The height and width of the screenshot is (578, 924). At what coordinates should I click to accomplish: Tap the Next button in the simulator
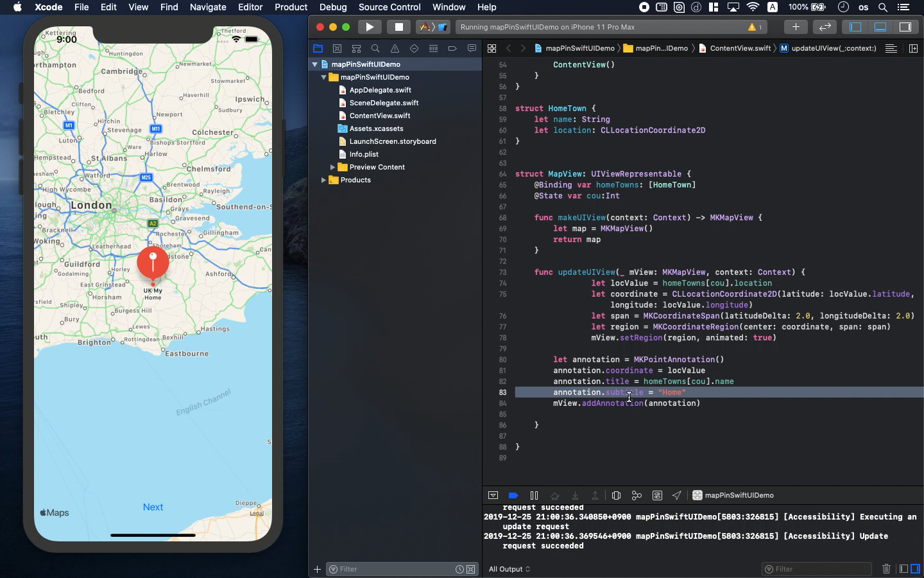click(x=153, y=507)
